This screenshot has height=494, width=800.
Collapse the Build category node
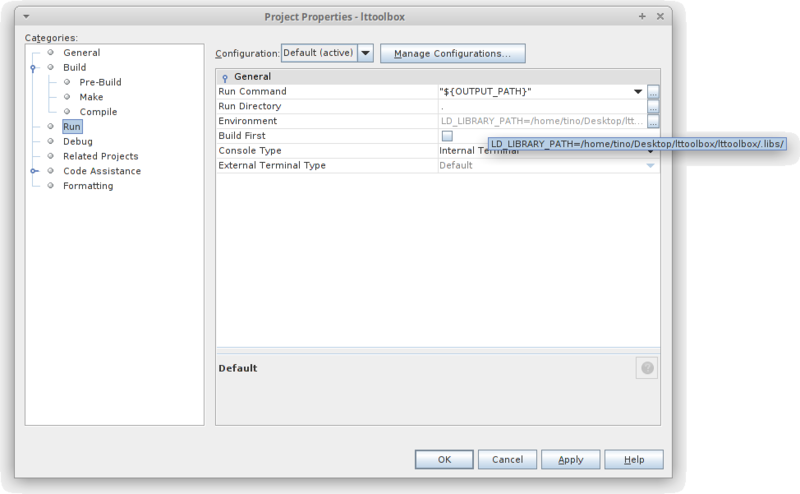coord(33,68)
